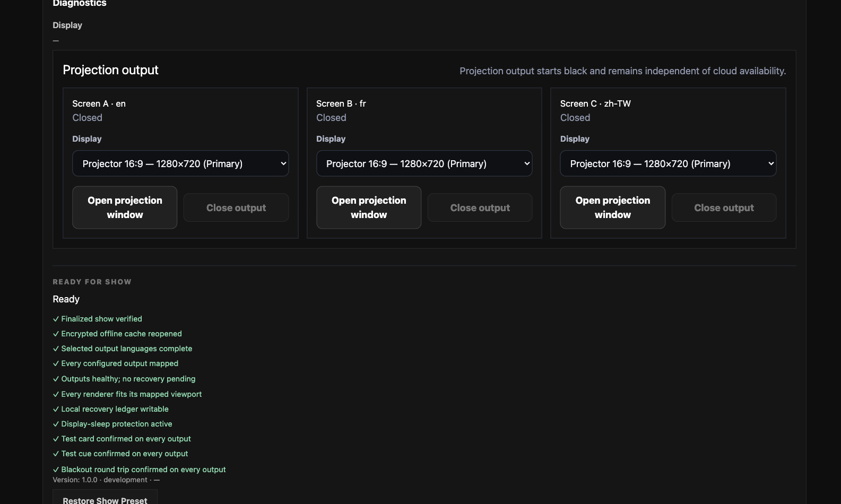Click the 'READY FOR SHOW' section label

[x=92, y=282]
